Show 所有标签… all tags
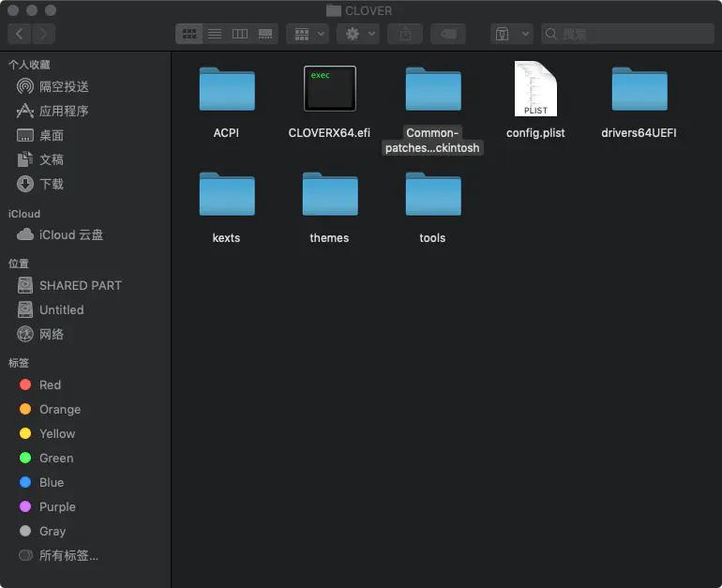 (x=58, y=556)
